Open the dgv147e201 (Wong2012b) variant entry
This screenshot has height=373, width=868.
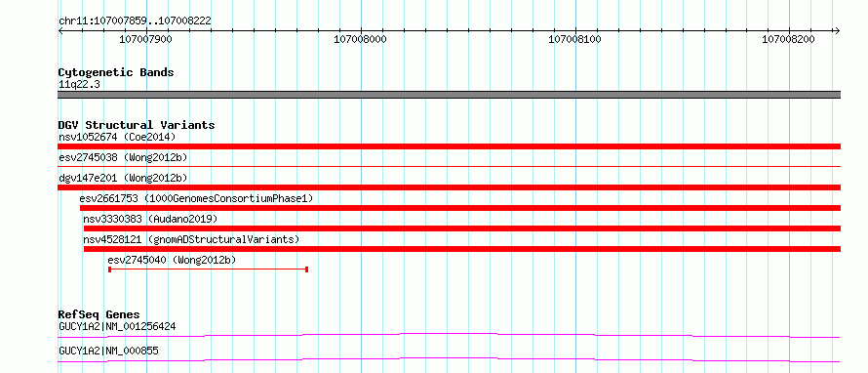[x=123, y=178]
